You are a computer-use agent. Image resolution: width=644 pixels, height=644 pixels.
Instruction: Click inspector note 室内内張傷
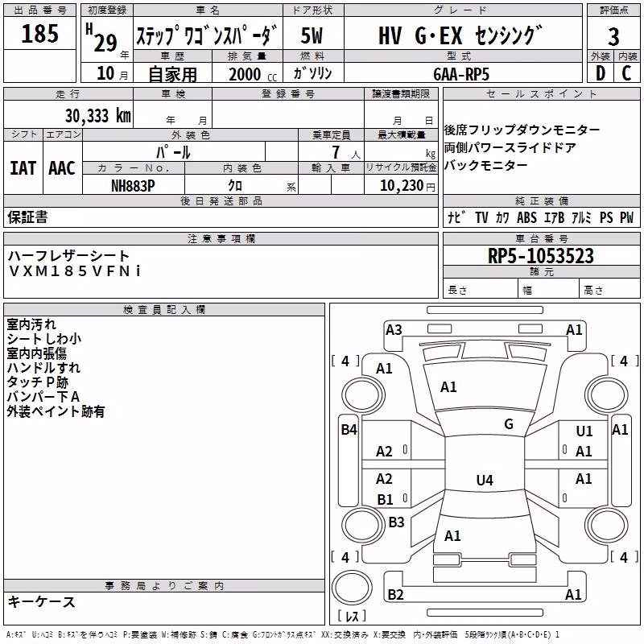[x=36, y=353]
